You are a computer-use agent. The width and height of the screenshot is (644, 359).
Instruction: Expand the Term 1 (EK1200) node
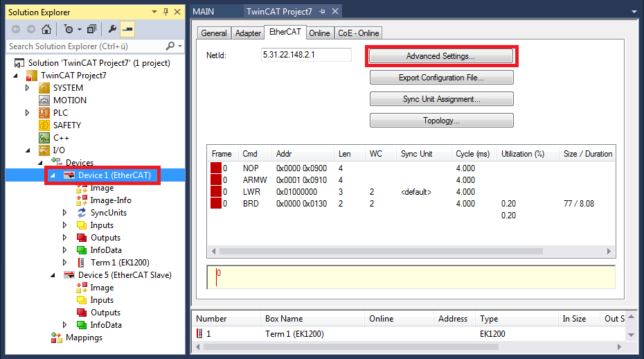(64, 263)
